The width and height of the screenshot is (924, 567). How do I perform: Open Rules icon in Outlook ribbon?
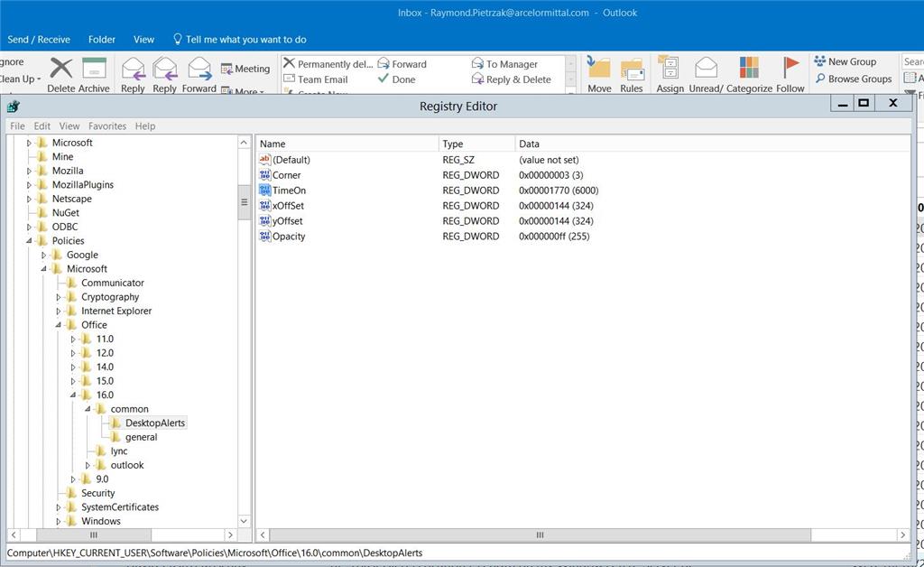click(x=631, y=69)
